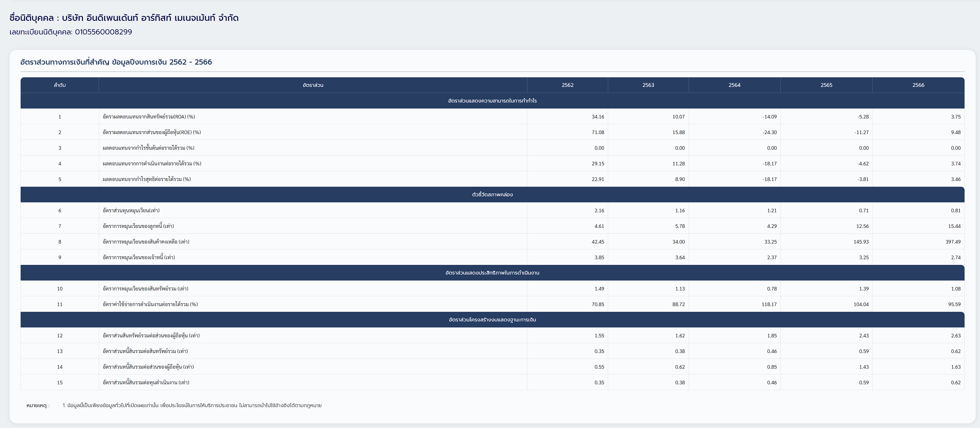Select row 12 label 'อัตราส่วนสินทรัพย์รวมต่อส่วนของผู้ถือหุ้น (เท่า)'
This screenshot has height=428, width=980.
pos(151,336)
